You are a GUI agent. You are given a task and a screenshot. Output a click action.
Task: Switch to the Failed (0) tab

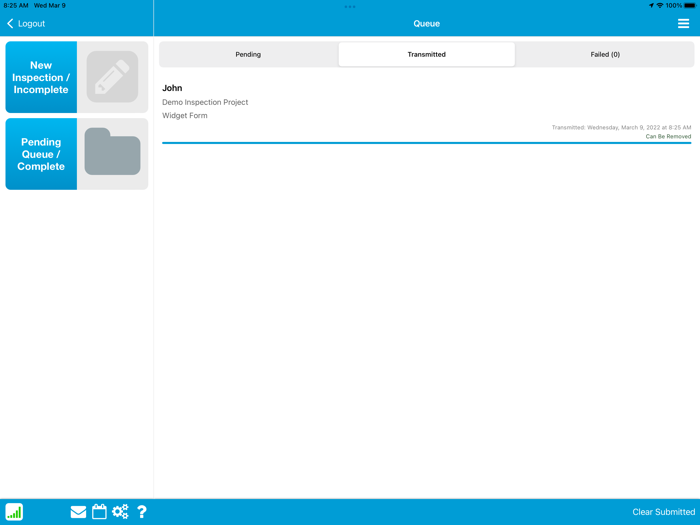click(x=605, y=54)
